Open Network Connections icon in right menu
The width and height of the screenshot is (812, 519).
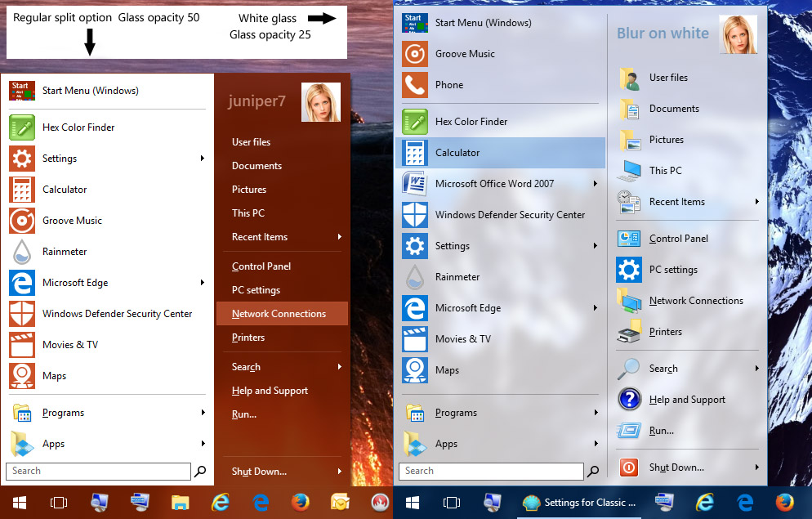629,301
